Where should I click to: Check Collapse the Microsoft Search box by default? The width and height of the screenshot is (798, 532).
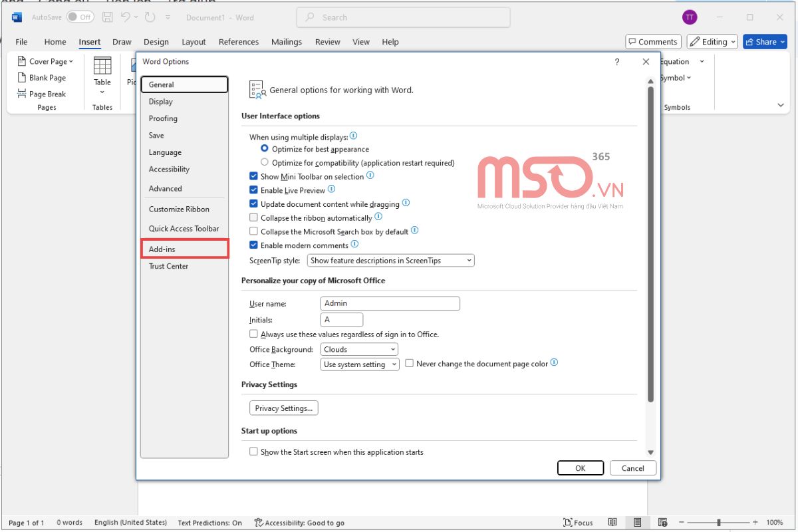coord(253,231)
